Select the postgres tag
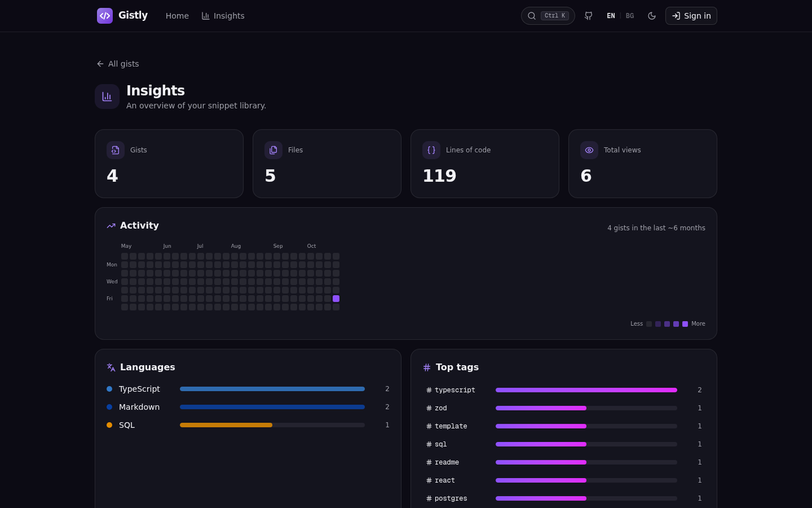The image size is (812, 508). coord(447,498)
